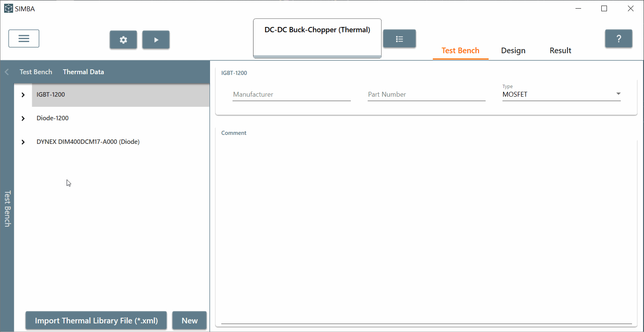Focus the Part Number field

point(426,94)
